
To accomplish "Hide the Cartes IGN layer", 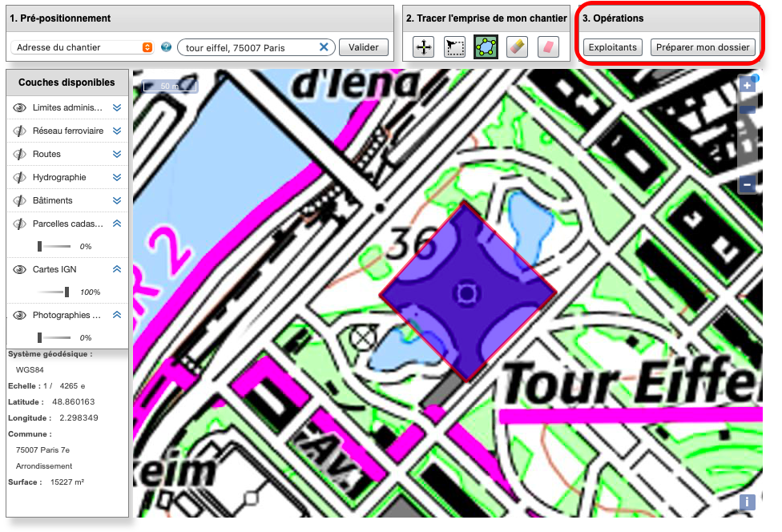I will tap(19, 269).
